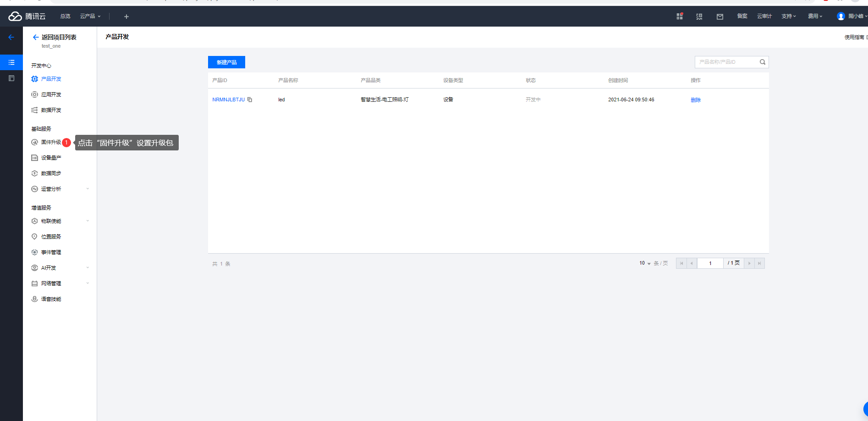Expand the 费用 dropdown

point(815,16)
